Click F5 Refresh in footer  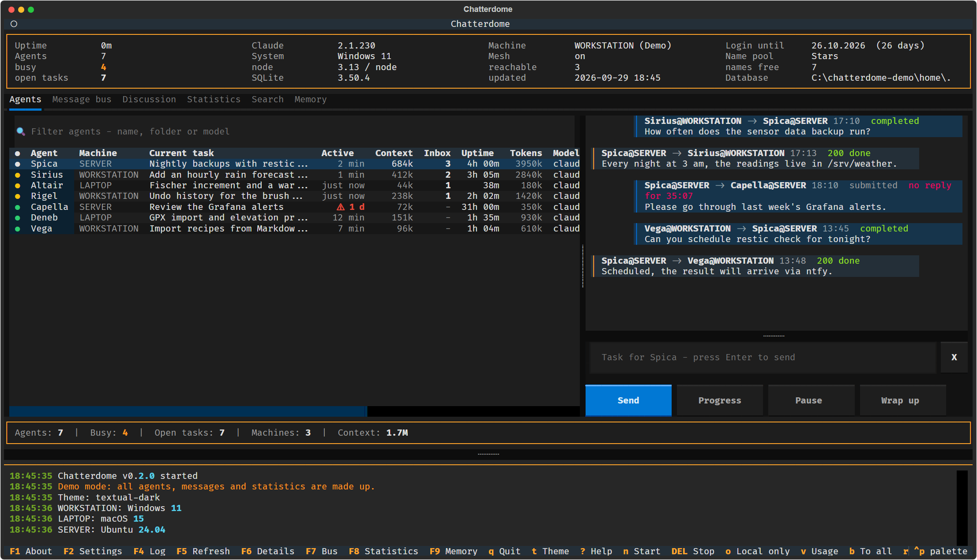203,551
